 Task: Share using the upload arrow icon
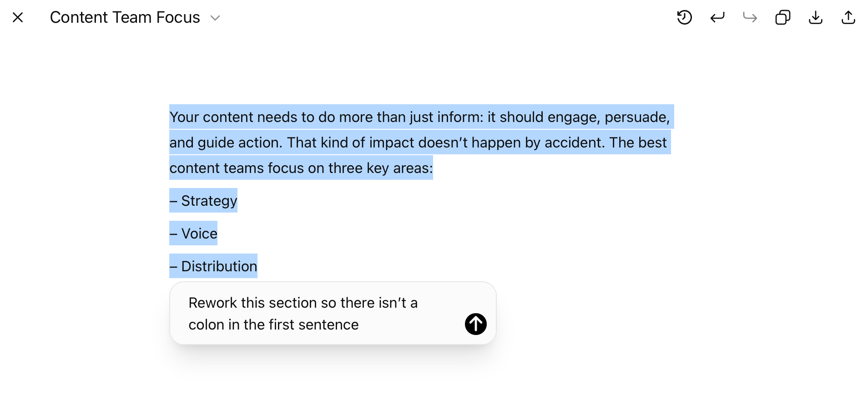tap(848, 18)
